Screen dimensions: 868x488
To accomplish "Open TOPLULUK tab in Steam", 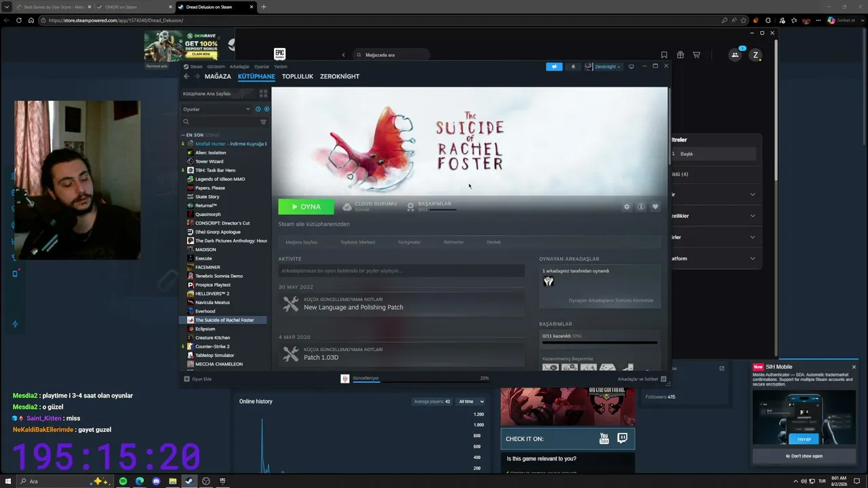I will click(x=298, y=77).
